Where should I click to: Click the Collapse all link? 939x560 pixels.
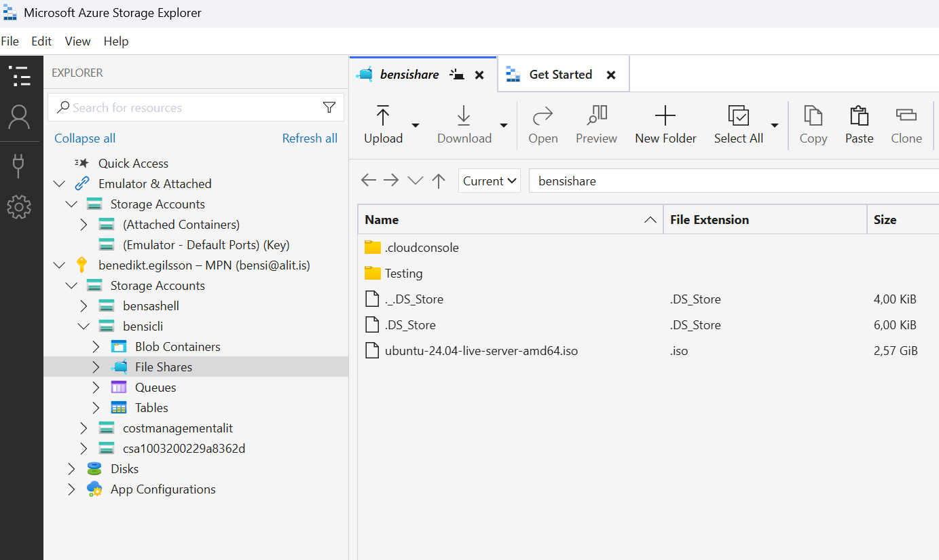click(x=85, y=138)
